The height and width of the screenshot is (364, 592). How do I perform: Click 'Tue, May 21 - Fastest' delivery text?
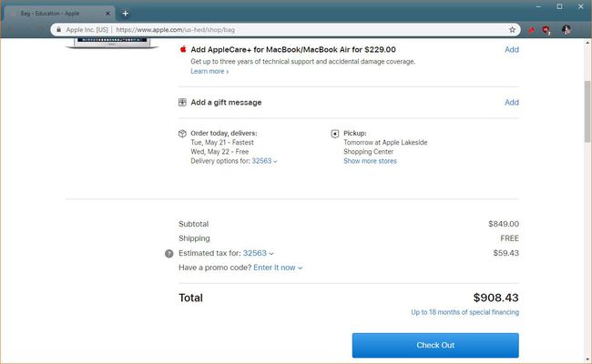(x=222, y=143)
